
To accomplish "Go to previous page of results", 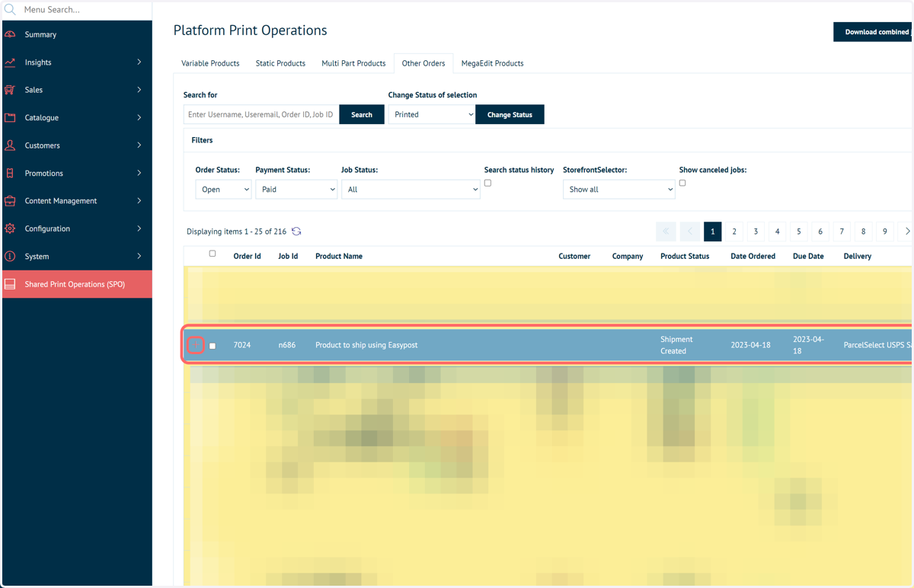I will tap(690, 232).
